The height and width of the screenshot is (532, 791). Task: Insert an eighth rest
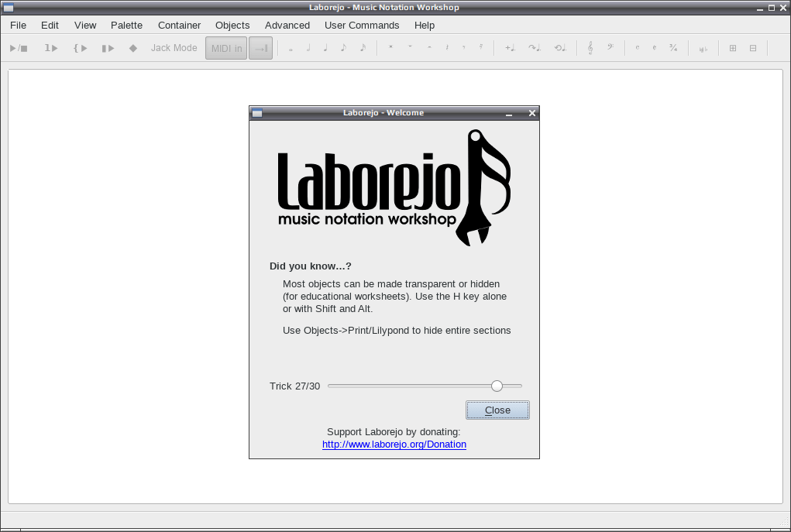[x=463, y=47]
